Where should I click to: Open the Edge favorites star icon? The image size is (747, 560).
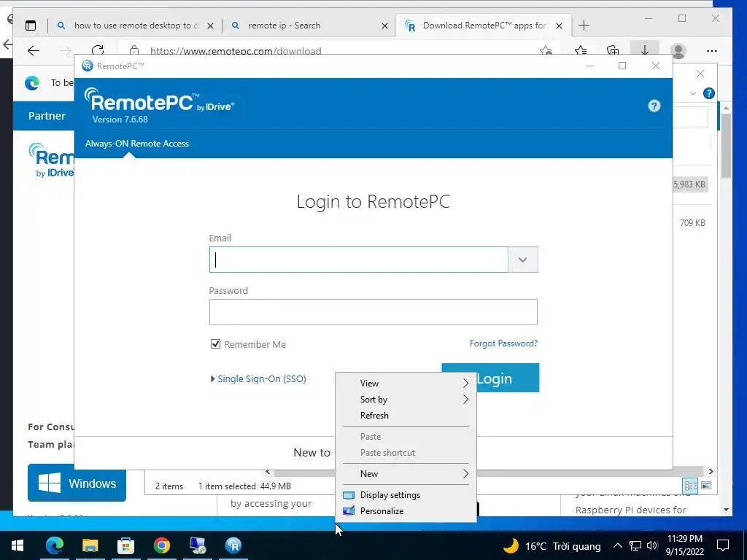coord(581,50)
